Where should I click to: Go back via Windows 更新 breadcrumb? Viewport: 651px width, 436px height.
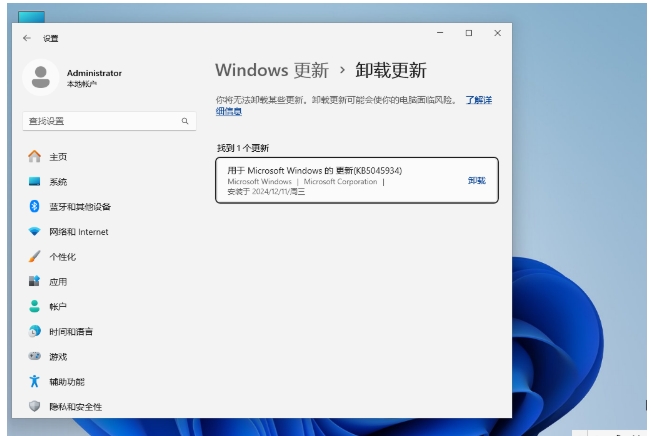(271, 70)
